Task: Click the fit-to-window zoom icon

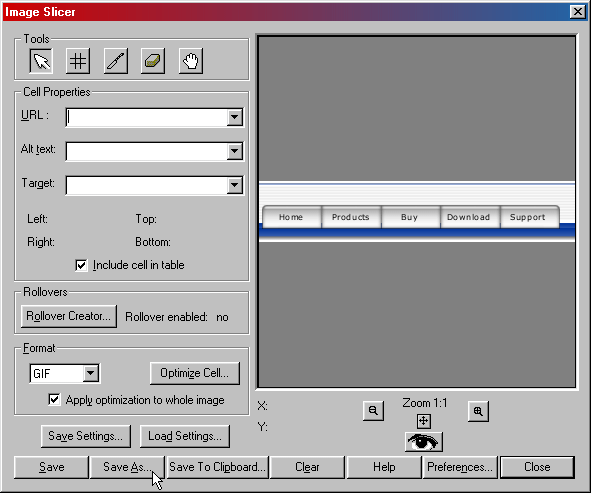Action: point(424,421)
